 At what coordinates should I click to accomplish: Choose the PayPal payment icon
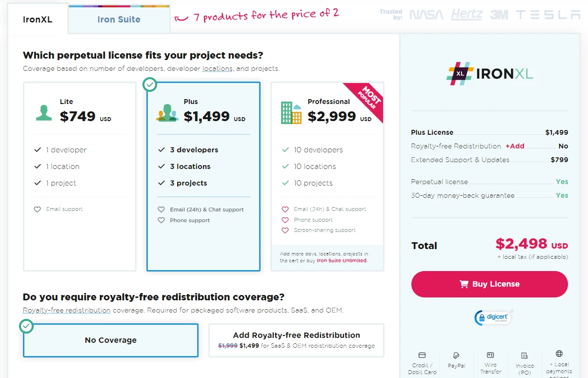point(456,355)
